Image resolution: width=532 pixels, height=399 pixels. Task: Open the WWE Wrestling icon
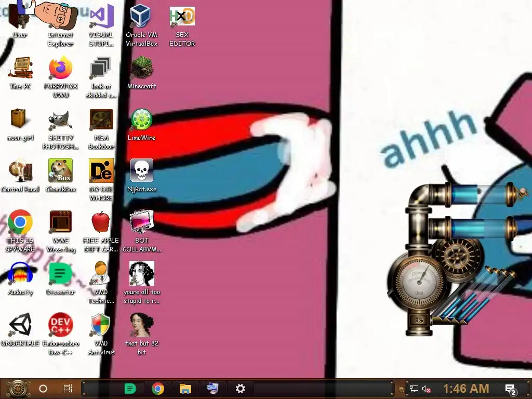(x=60, y=231)
